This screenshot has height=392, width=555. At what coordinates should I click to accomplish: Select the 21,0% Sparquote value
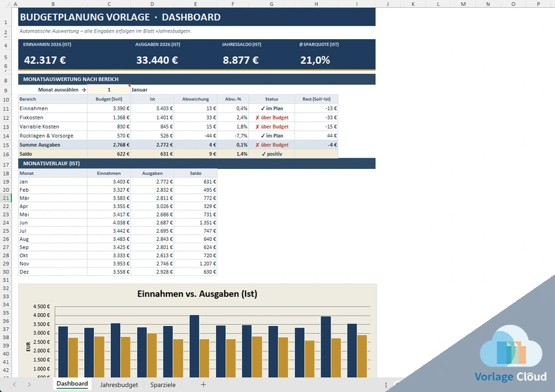315,60
